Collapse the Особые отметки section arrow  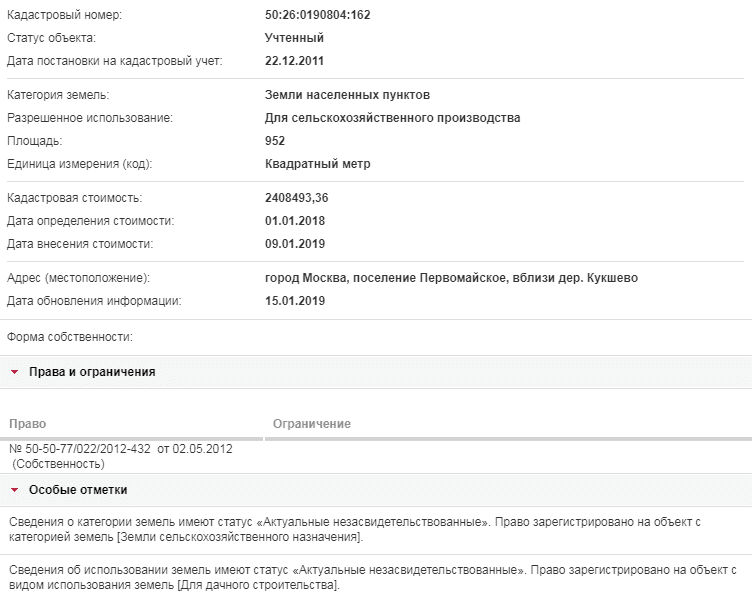[14, 490]
